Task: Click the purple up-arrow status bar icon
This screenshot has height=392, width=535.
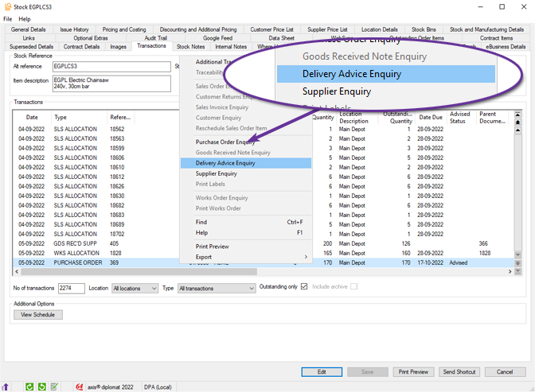Action: pos(5,387)
